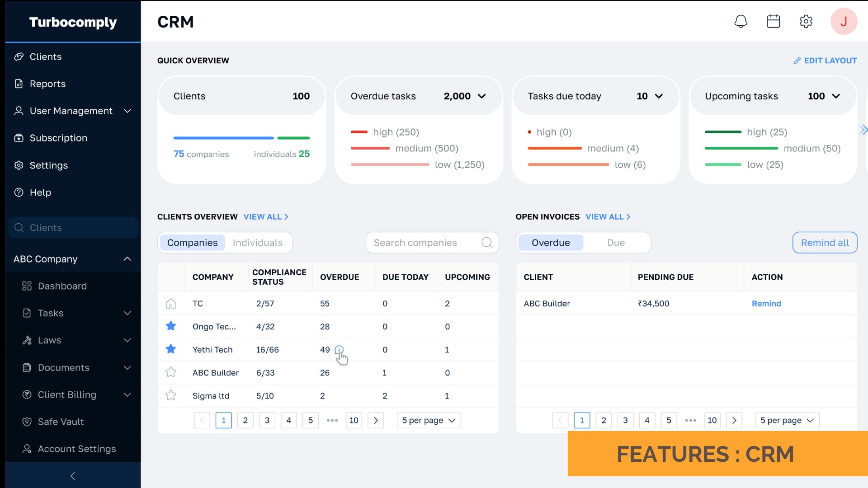Click the home icon next to TC company

(x=170, y=304)
